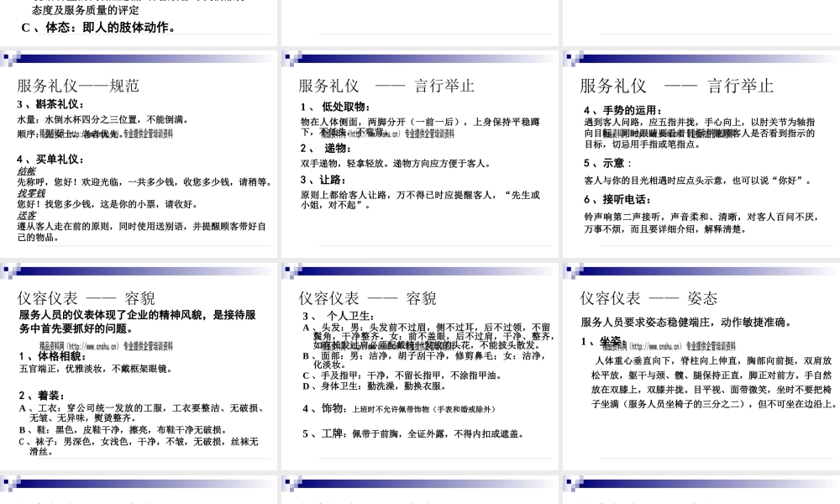Click the heading 1、体格相貌
This screenshot has width=840, height=504.
tap(52, 356)
